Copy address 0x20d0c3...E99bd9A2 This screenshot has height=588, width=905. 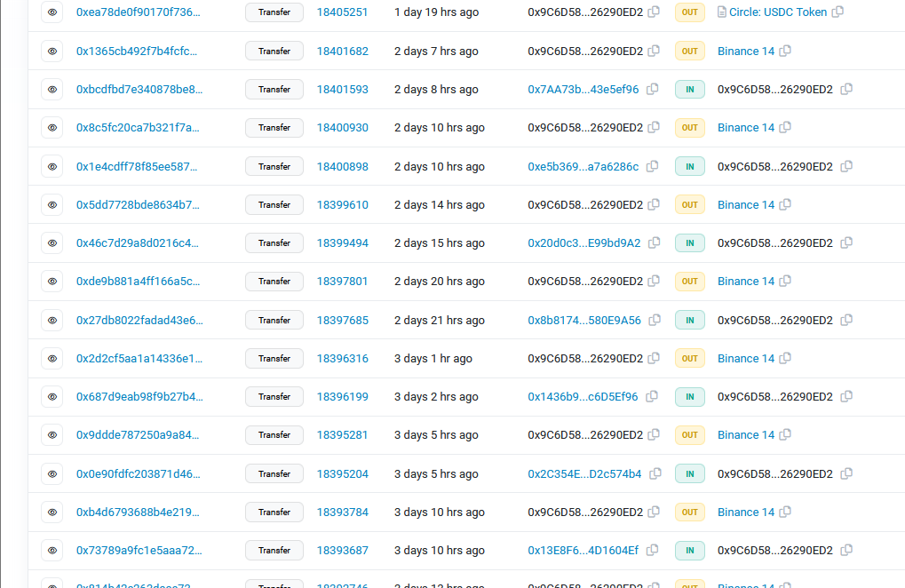click(655, 243)
